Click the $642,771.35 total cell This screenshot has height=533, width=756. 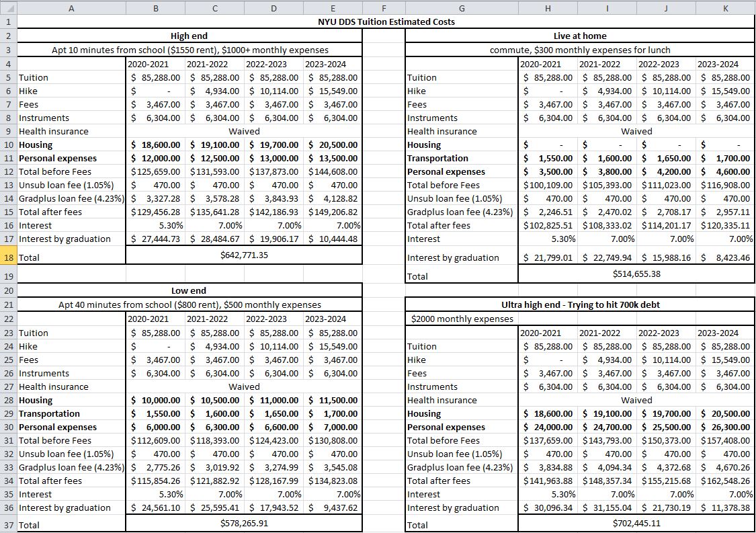click(244, 255)
